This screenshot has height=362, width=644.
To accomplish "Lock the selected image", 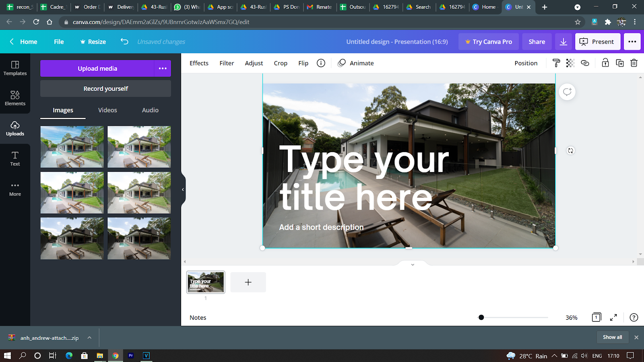I will coord(605,63).
